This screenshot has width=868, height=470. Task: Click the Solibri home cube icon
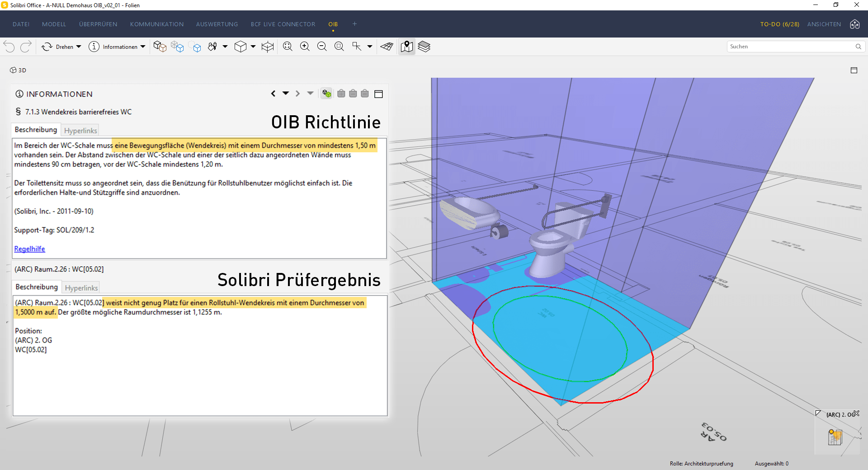[x=855, y=24]
